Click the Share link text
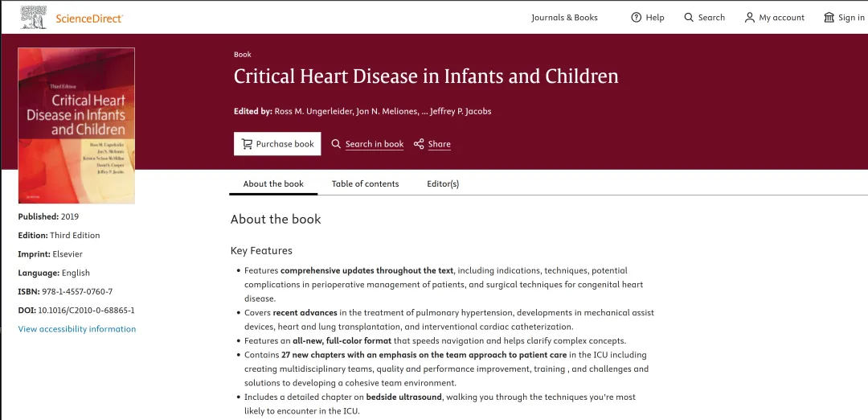Image resolution: width=868 pixels, height=420 pixels. click(x=440, y=144)
